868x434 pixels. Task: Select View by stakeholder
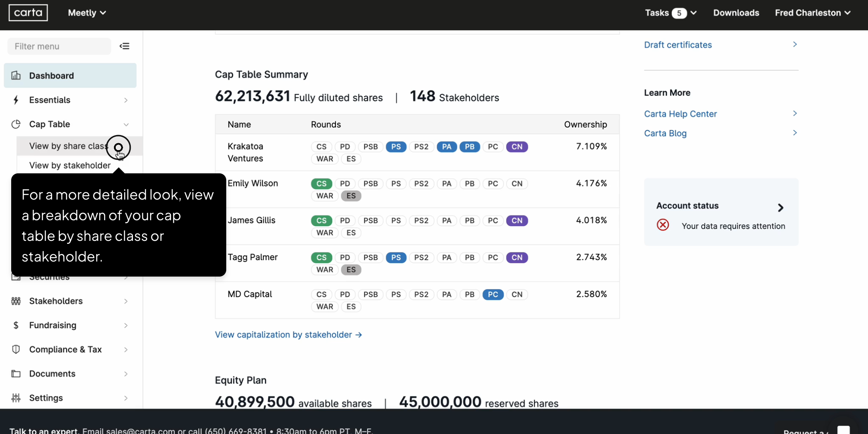[70, 166]
